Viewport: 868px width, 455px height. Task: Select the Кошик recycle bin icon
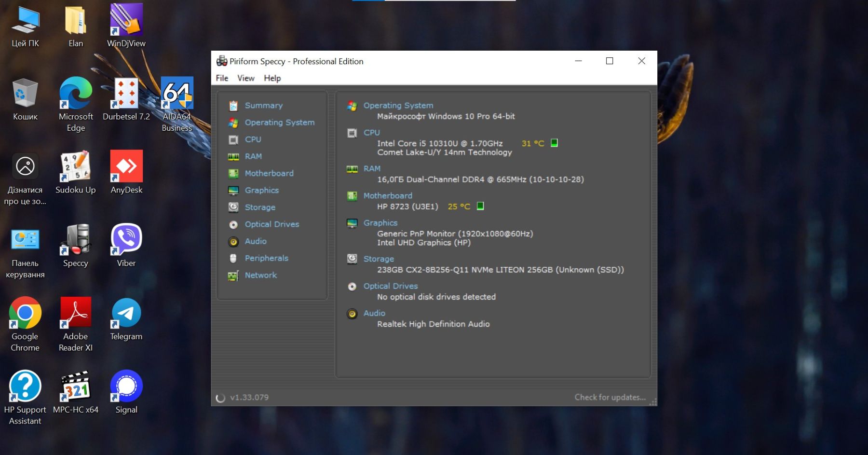tap(25, 100)
